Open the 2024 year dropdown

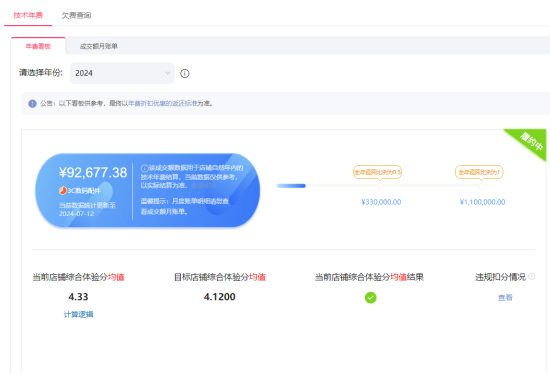pos(122,73)
